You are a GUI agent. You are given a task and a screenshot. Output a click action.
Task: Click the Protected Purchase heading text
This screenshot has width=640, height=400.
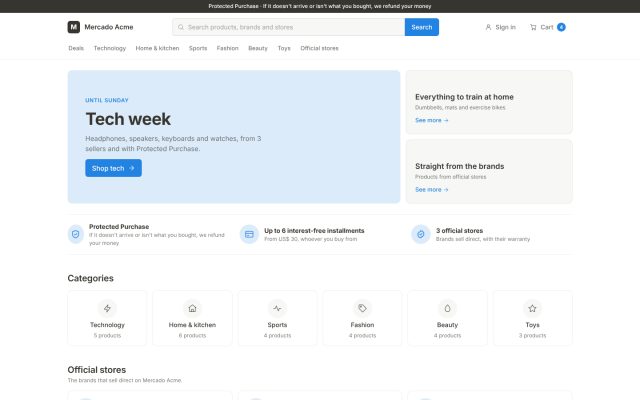tap(119, 227)
